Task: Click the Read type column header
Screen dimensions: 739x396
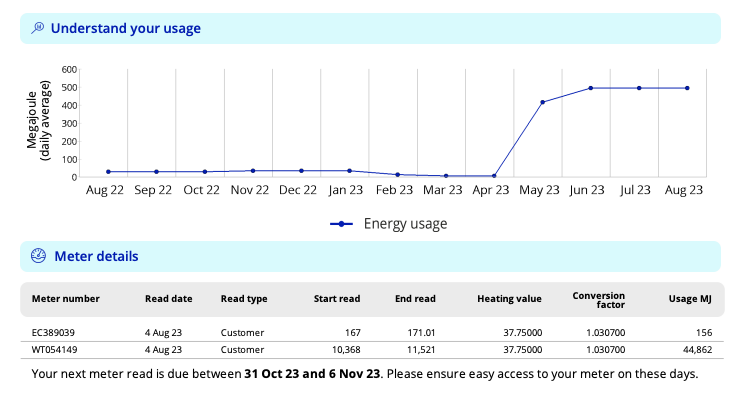Action: coord(244,299)
